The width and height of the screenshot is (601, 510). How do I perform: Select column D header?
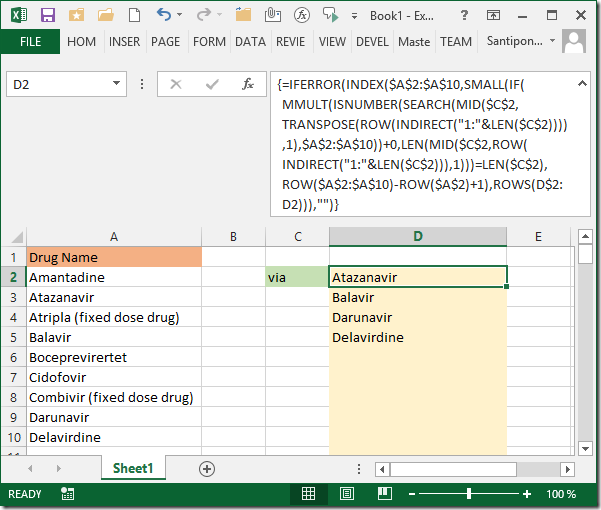click(418, 236)
